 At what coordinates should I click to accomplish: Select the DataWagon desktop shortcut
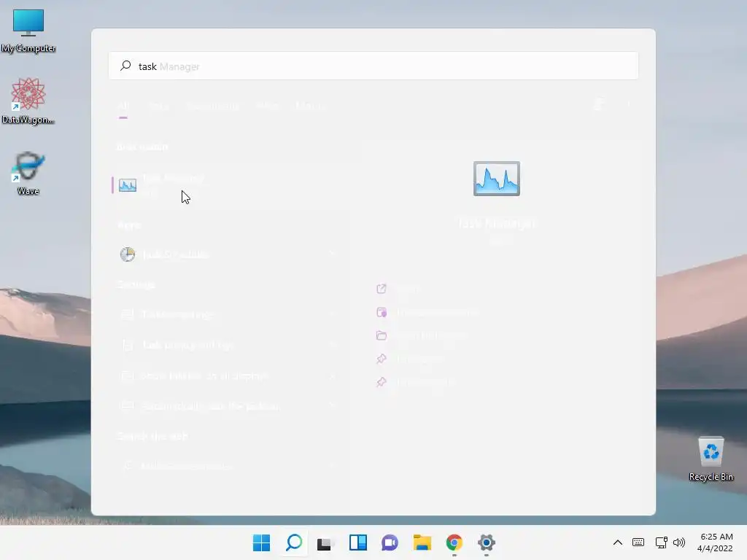[x=28, y=101]
